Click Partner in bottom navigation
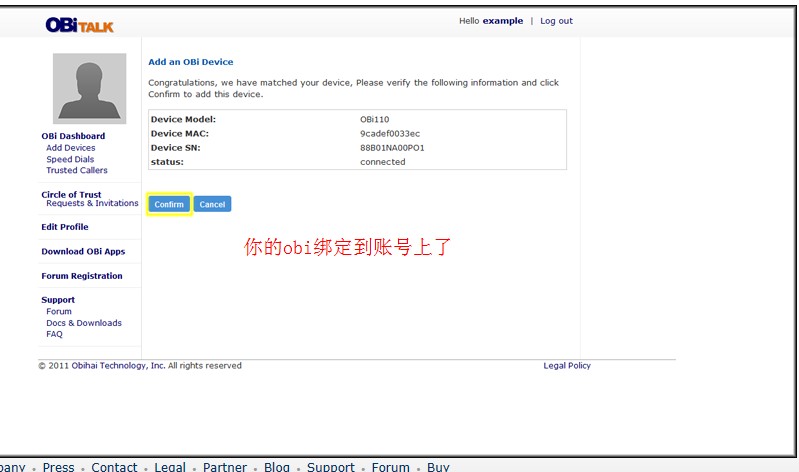Screen dimensions: 799x472 click(x=225, y=467)
